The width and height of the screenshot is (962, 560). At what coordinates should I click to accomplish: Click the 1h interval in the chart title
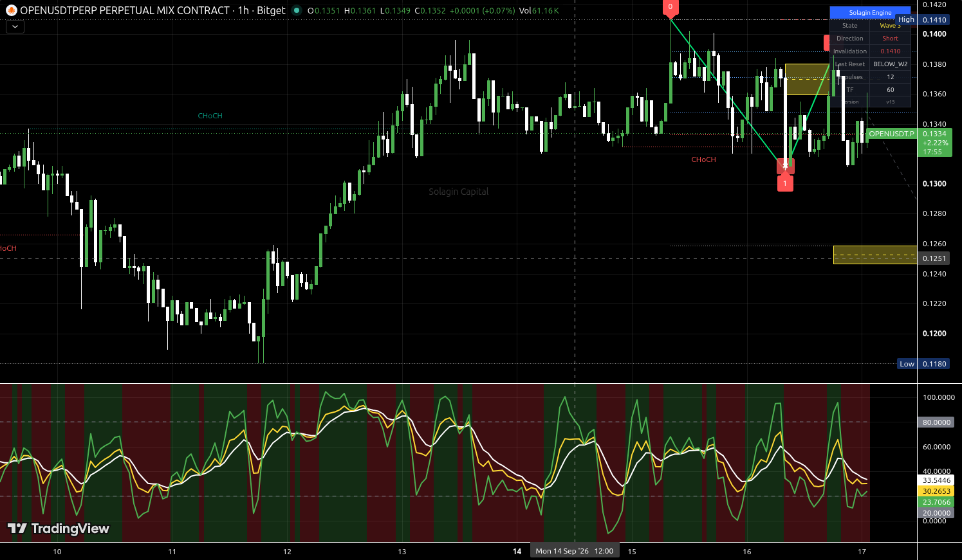pos(243,10)
